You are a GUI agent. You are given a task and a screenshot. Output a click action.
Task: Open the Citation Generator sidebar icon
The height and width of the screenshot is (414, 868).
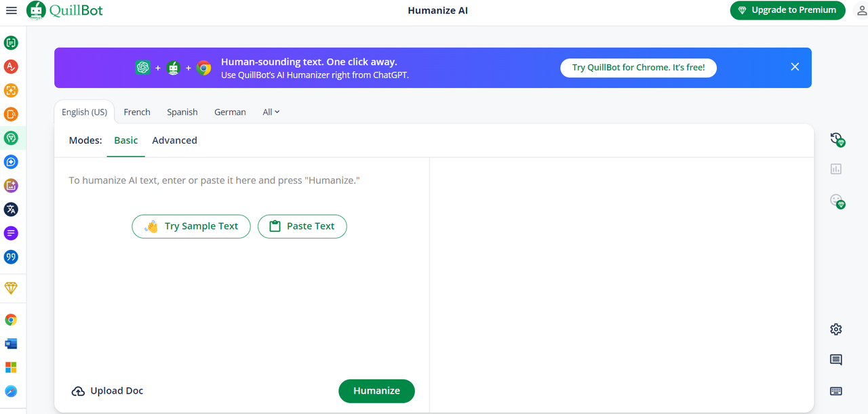point(11,257)
